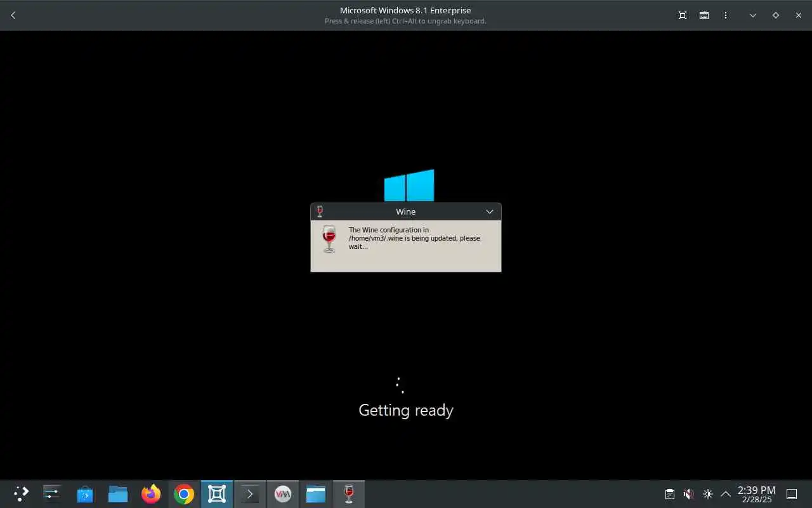Screen dimensions: 812x508
Task: Open the clipboard tray icon
Action: [x=670, y=494]
